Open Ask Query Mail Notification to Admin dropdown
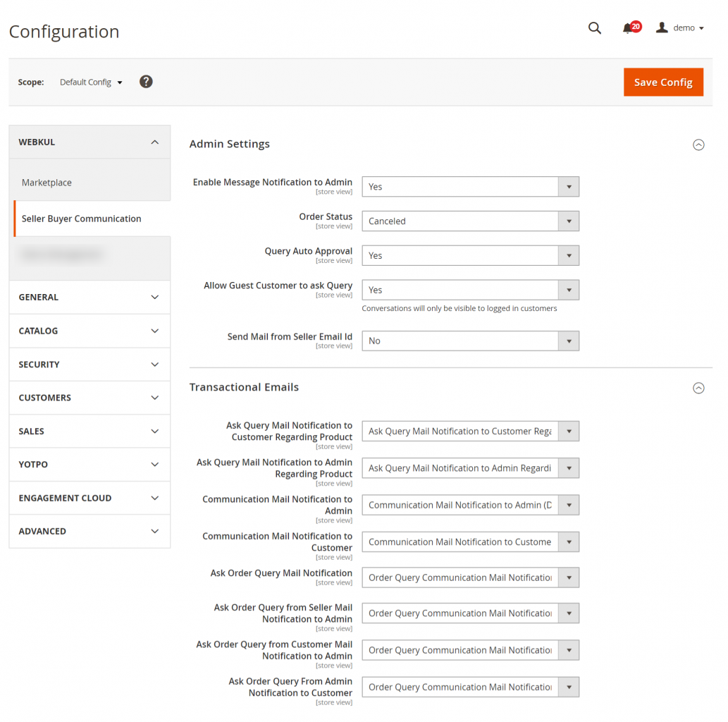Screen dimensions: 728x722 [x=470, y=468]
